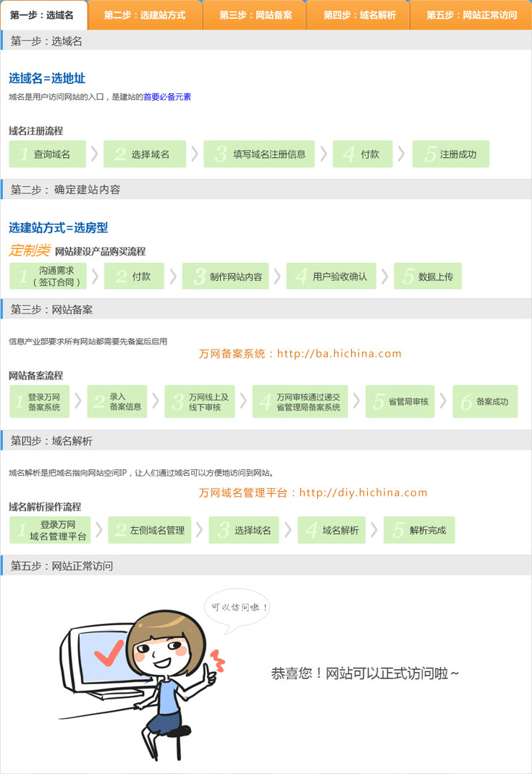The height and width of the screenshot is (774, 532).
Task: Click the 第二步：确定建站内容 section header
Action: click(266, 190)
